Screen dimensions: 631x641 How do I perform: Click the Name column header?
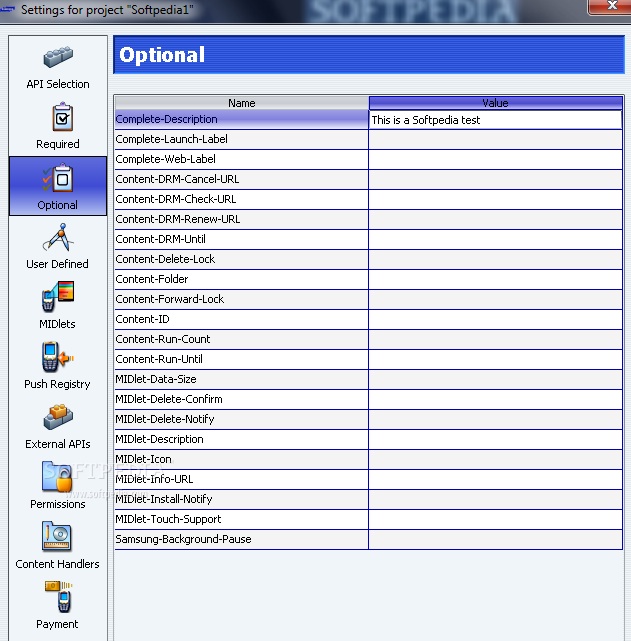click(241, 103)
